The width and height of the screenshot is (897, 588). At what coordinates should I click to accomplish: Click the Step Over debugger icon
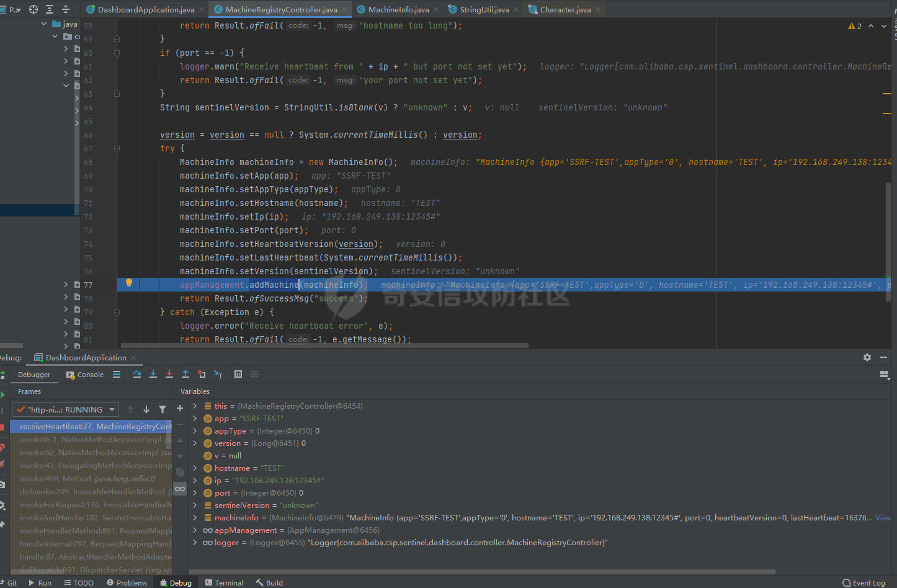pos(137,374)
